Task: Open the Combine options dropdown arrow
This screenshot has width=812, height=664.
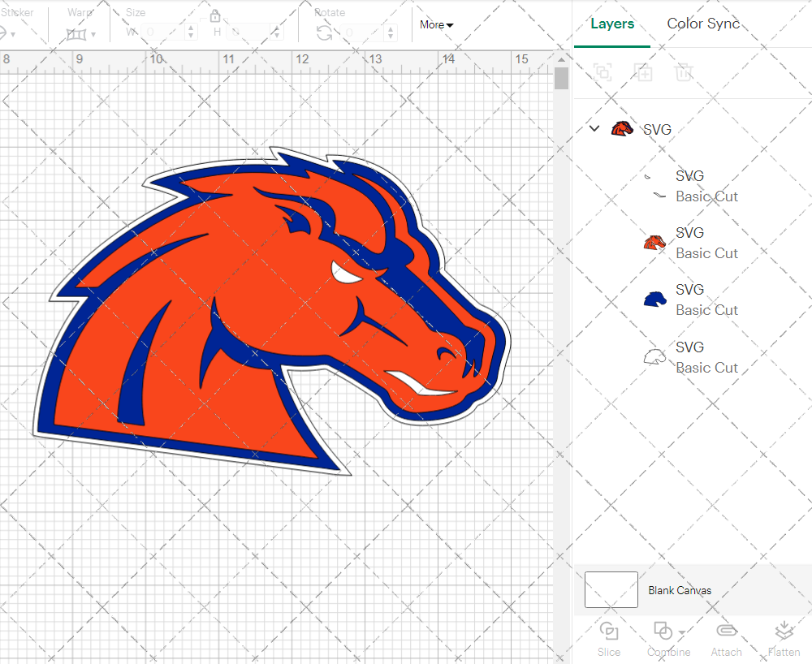Action: (680, 632)
